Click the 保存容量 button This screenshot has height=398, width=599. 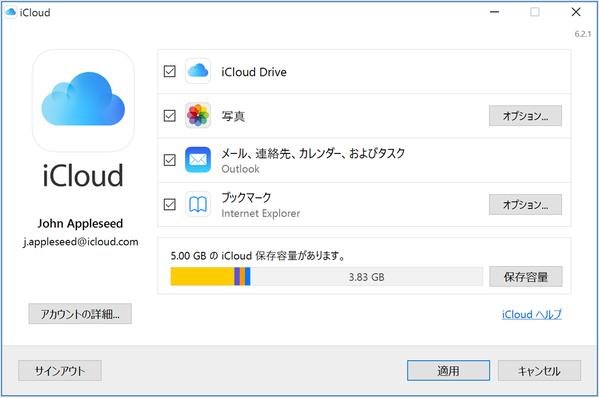[x=526, y=277]
